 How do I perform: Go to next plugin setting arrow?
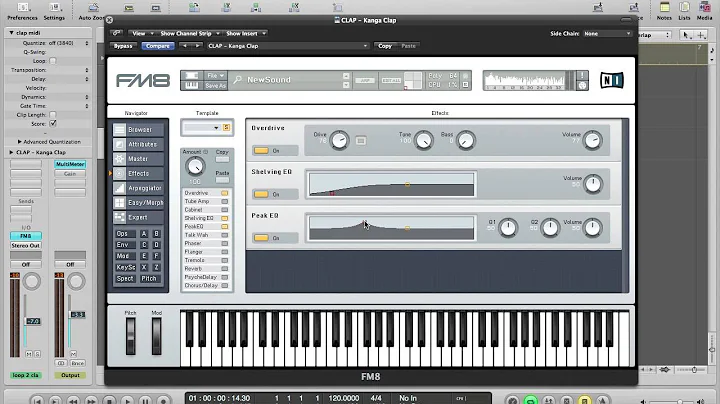[197, 46]
